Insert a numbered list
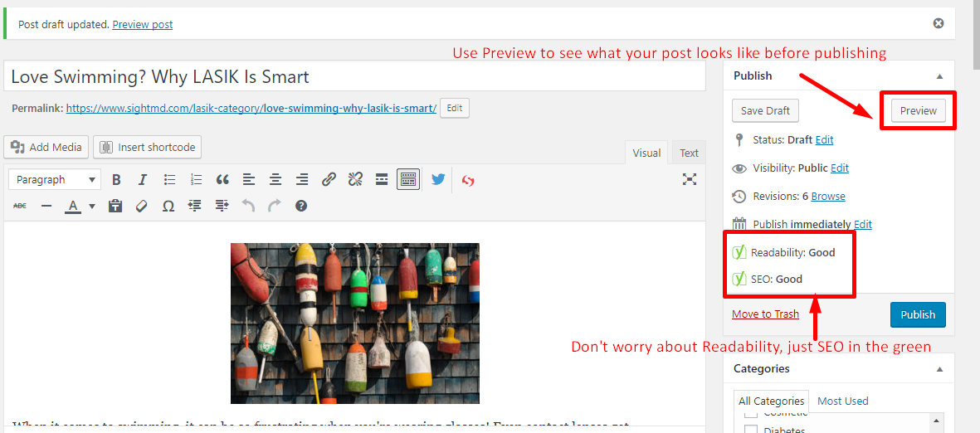Image resolution: width=980 pixels, height=433 pixels. click(197, 180)
